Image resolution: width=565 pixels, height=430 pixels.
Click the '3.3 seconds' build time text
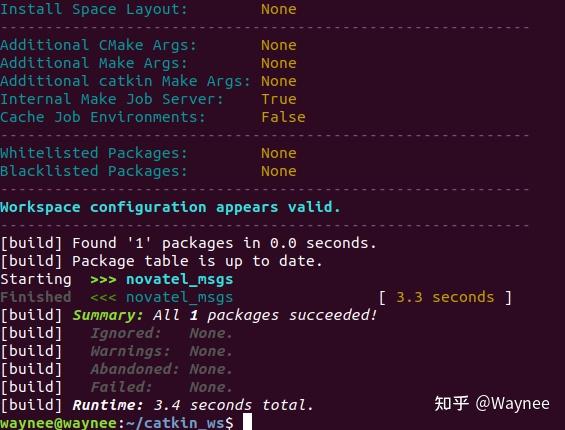(x=445, y=297)
